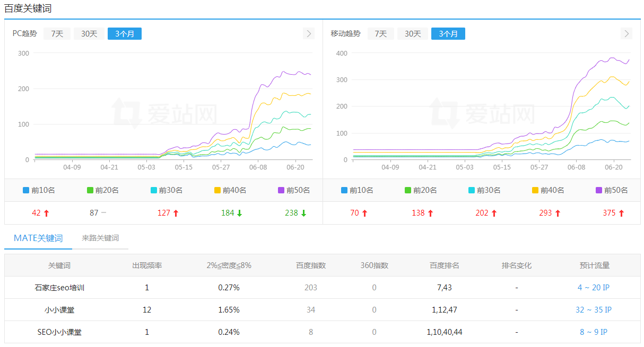The width and height of the screenshot is (644, 347).
Task: Select 3个月 in PC趋势
Action: click(x=125, y=33)
